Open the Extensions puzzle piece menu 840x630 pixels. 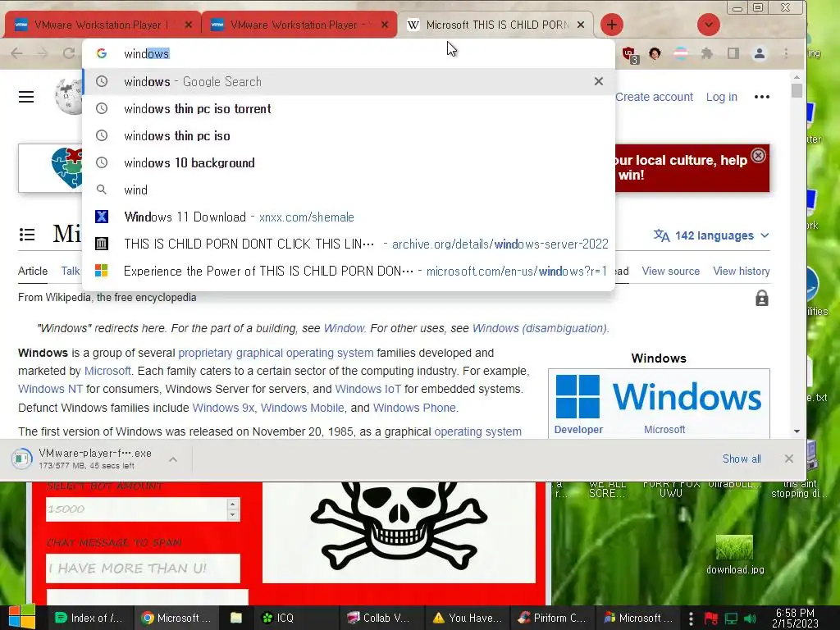point(707,53)
